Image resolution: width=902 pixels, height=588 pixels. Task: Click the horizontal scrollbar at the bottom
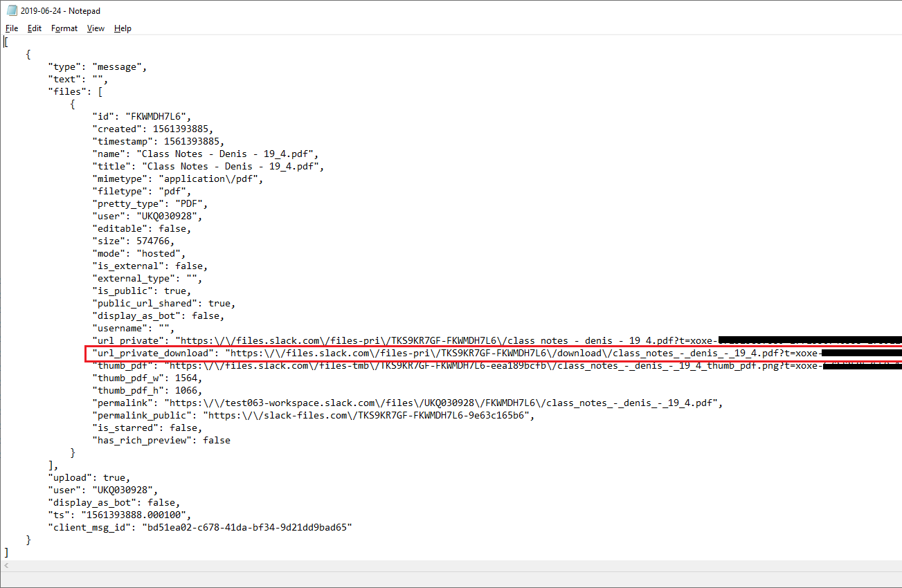[451, 566]
